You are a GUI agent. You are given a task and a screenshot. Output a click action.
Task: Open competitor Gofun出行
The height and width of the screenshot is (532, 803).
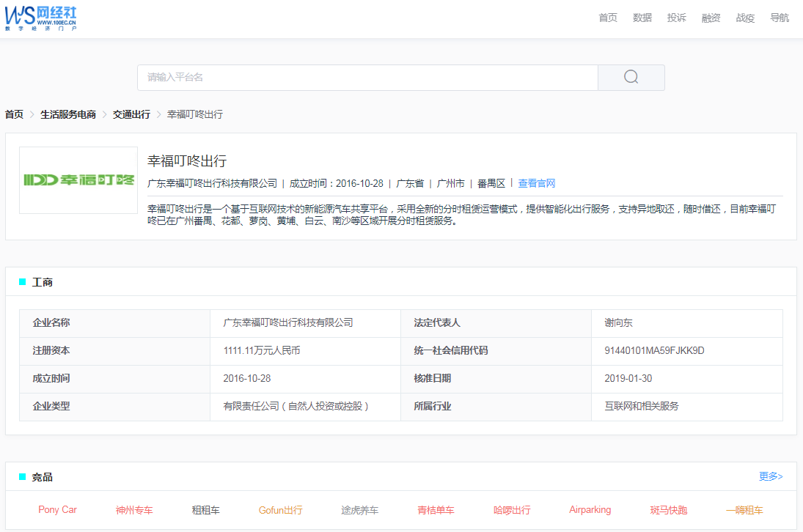point(281,510)
